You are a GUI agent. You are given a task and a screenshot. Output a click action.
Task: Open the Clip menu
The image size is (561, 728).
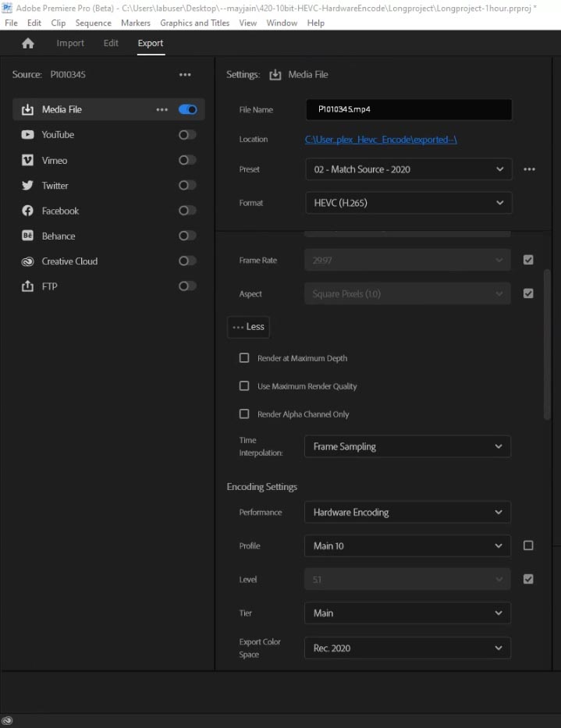click(x=59, y=23)
